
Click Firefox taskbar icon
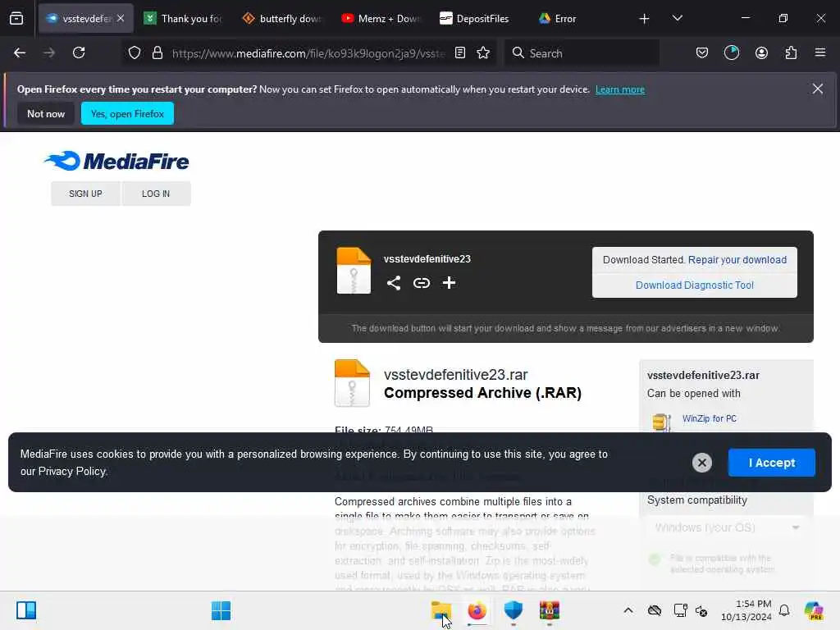[477, 610]
